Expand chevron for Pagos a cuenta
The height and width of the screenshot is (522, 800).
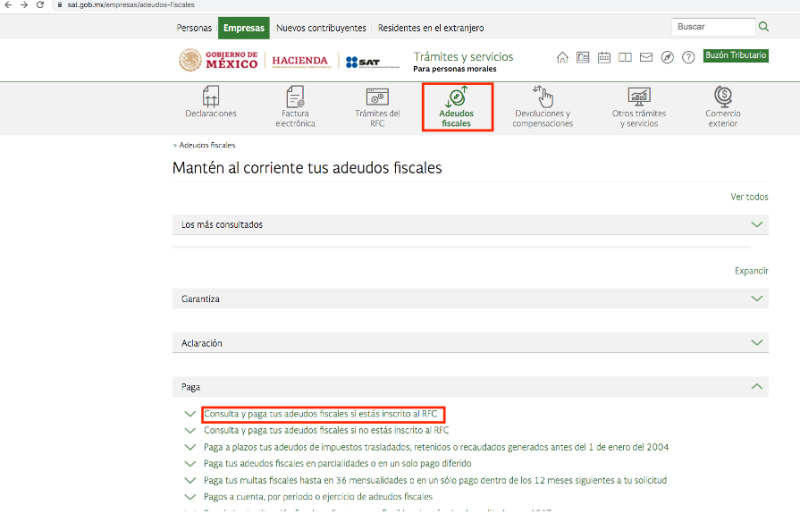190,496
